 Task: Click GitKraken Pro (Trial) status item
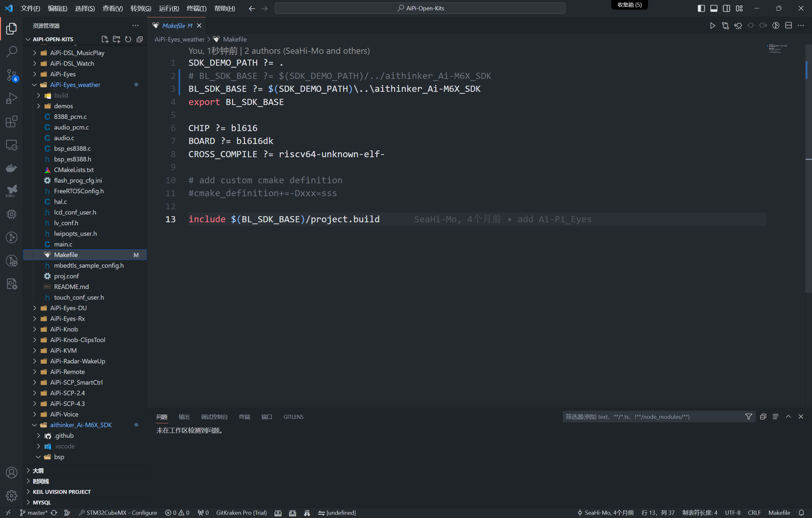coord(241,513)
